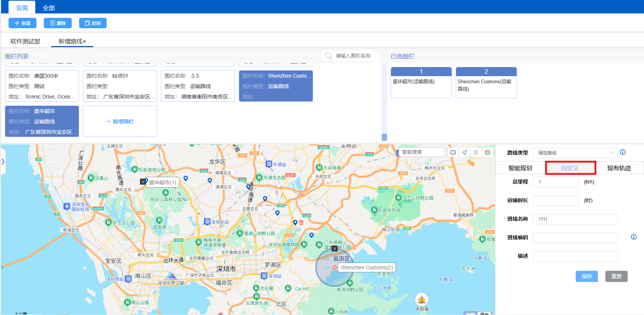The height and width of the screenshot is (315, 644).
Task: Click selected fence 2 Shenzhen Customs
Action: [486, 82]
